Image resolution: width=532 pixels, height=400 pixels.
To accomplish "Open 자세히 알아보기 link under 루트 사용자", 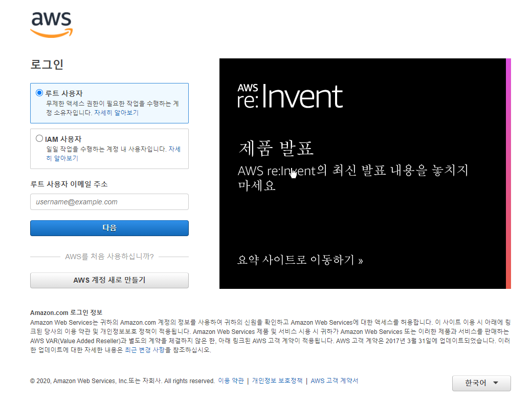I will pyautogui.click(x=117, y=113).
